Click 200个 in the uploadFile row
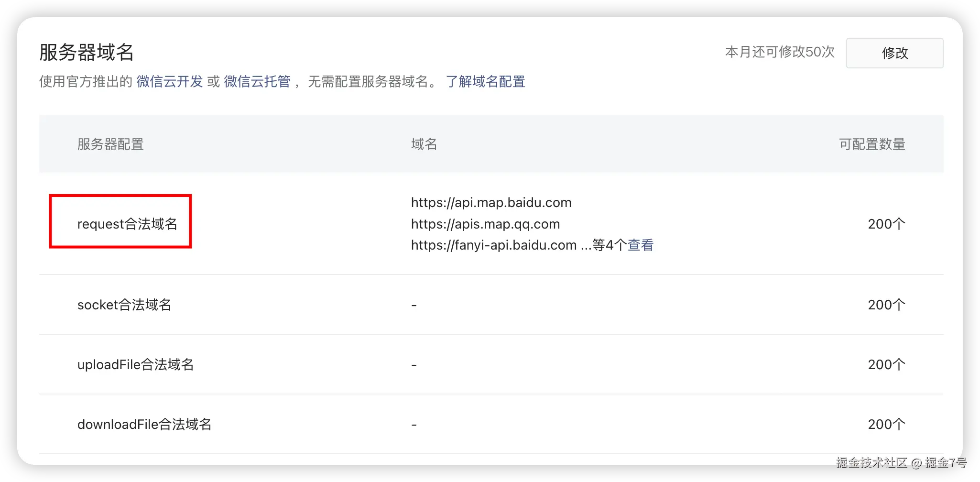980x482 pixels. pyautogui.click(x=886, y=364)
